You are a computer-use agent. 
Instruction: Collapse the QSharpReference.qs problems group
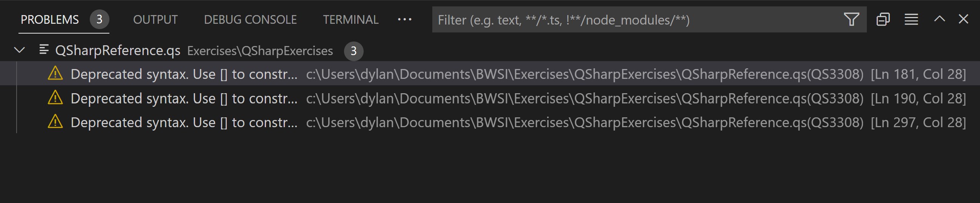click(x=19, y=50)
